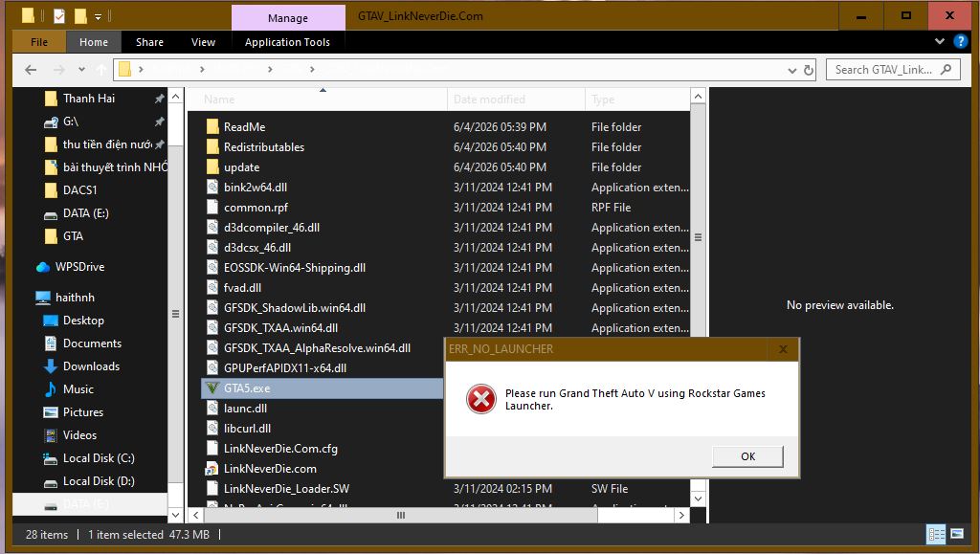Select EOSSDK-Win64-Shipping.dll file

click(x=295, y=267)
